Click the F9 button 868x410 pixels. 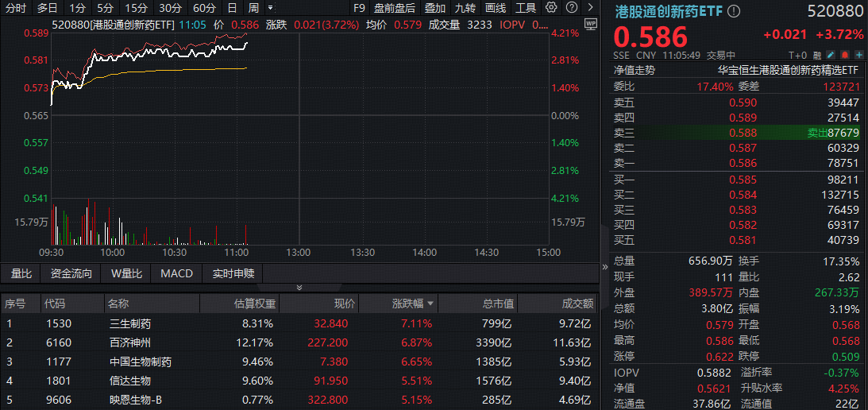click(x=359, y=8)
